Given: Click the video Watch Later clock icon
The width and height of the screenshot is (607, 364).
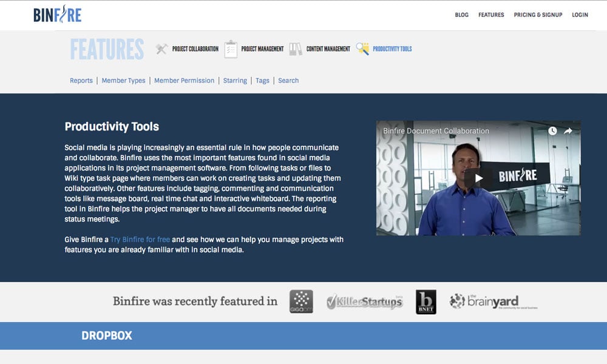Looking at the screenshot, I should tap(552, 131).
